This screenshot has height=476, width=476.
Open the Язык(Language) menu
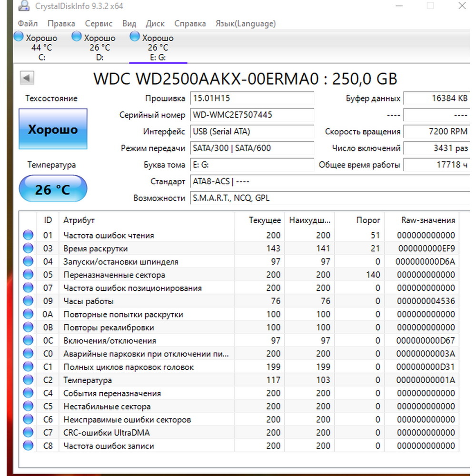pos(246,23)
